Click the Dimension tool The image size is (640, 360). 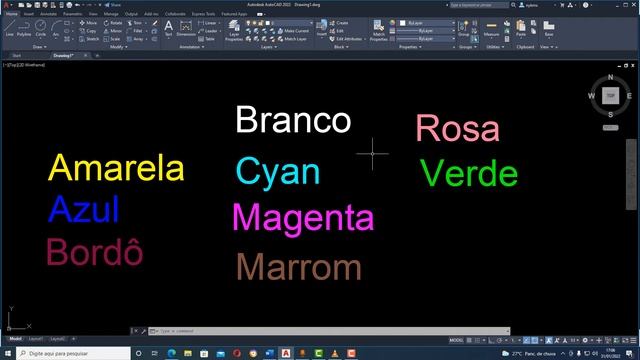point(186,29)
